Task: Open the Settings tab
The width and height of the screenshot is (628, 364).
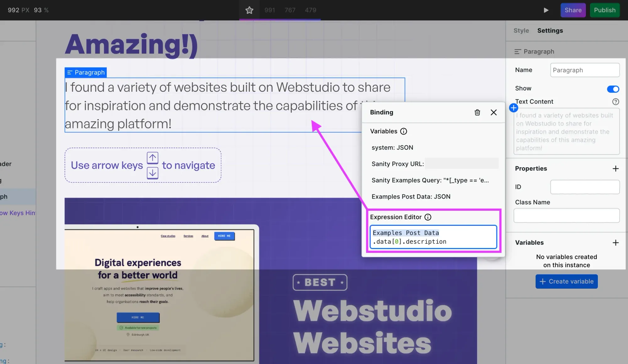Action: [550, 30]
